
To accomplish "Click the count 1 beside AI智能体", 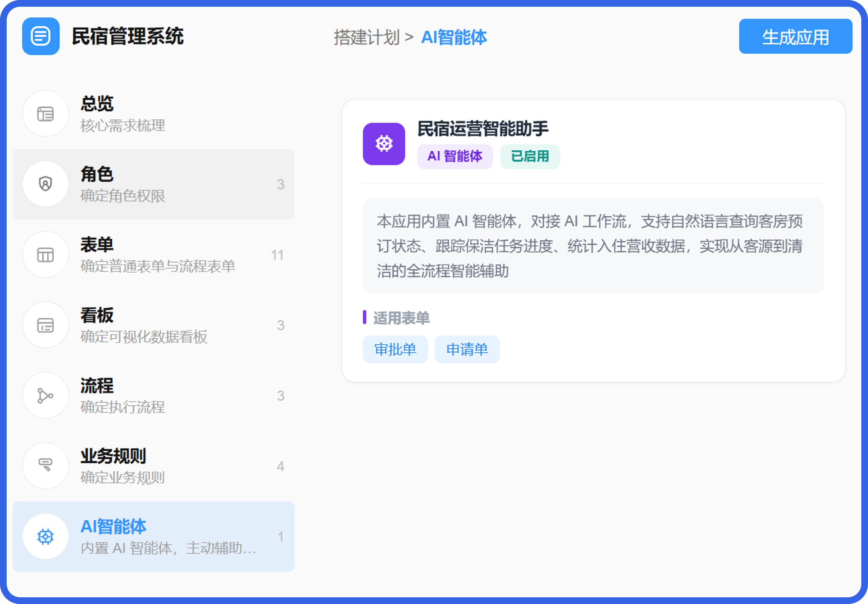I will [280, 537].
